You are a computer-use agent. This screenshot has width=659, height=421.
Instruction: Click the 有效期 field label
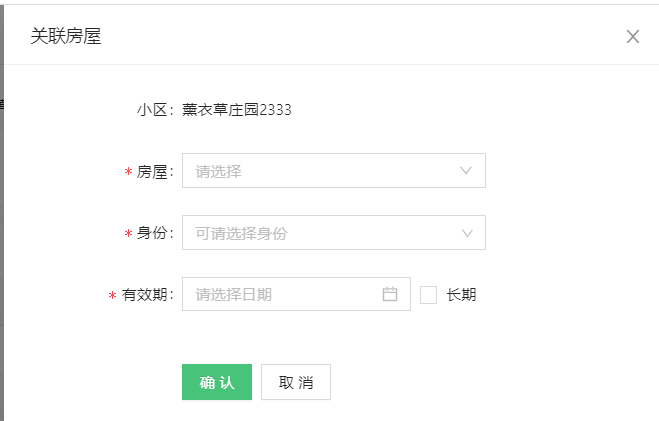[x=146, y=295]
